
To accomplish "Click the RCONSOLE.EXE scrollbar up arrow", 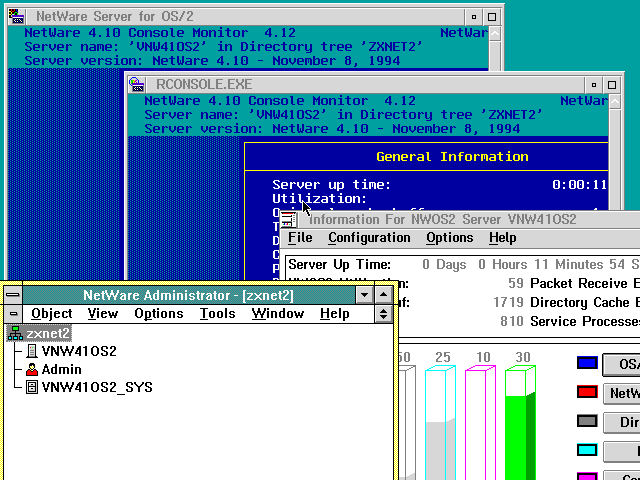I will pos(615,102).
